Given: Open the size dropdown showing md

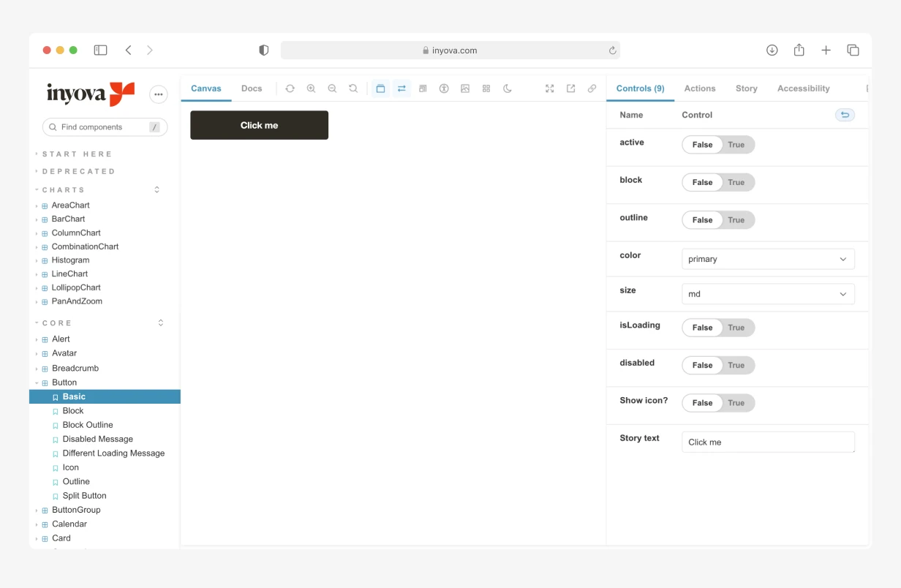Looking at the screenshot, I should (x=768, y=293).
